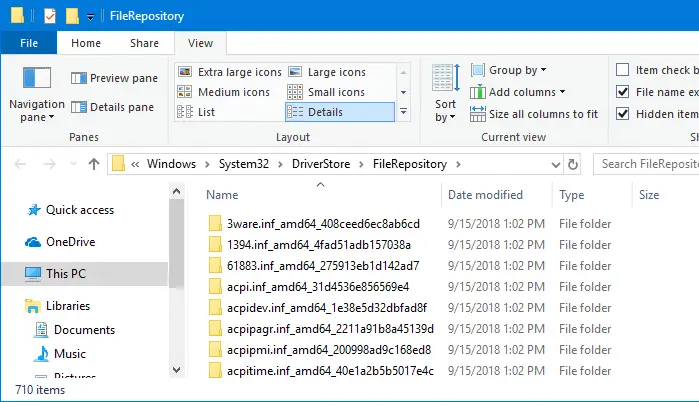Click FileRepository in the address path
Screen dimensions: 699x402
click(x=410, y=164)
